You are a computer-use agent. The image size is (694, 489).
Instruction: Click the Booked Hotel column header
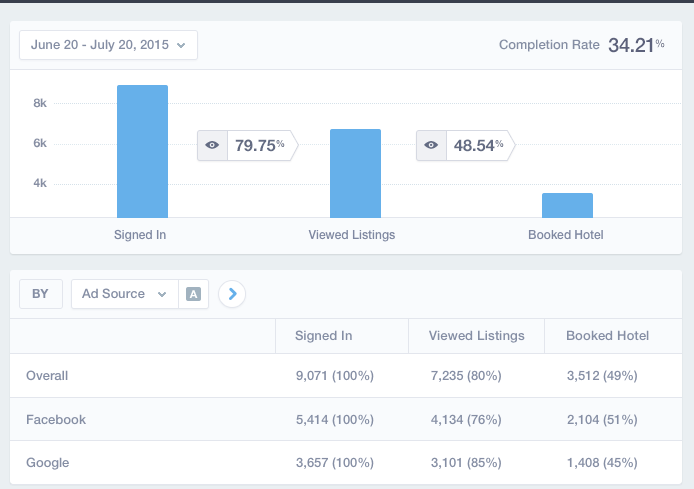tap(607, 336)
